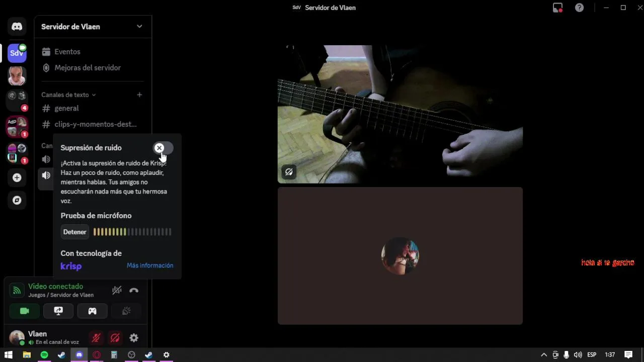Switch to Discord in taskbar
The image size is (644, 362).
click(x=79, y=355)
